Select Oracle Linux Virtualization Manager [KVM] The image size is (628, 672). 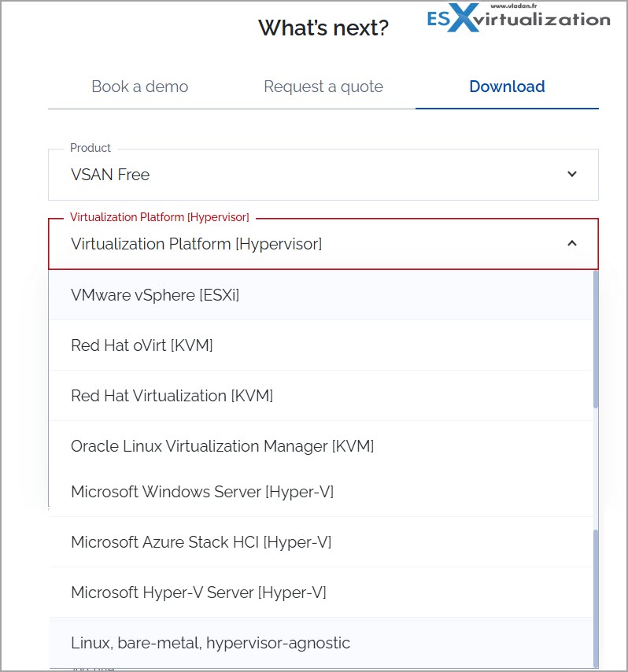point(320,445)
